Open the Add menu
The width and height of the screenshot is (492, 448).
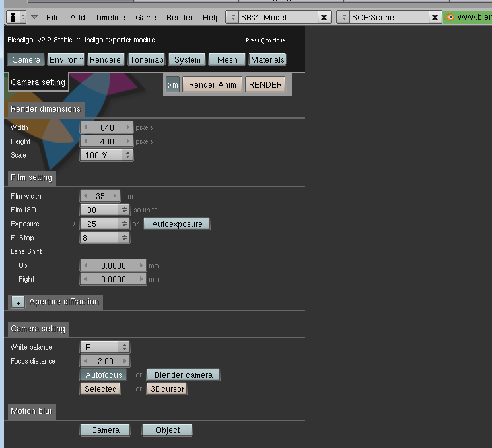click(77, 18)
